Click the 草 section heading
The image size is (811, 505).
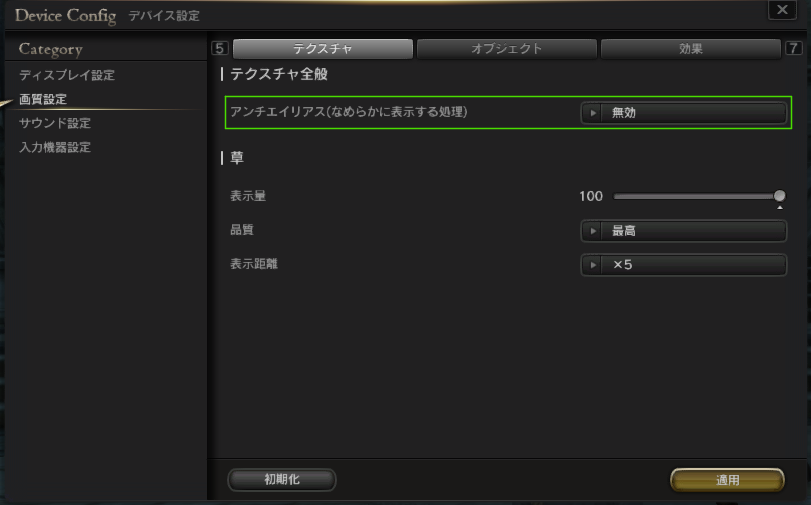[x=237, y=158]
